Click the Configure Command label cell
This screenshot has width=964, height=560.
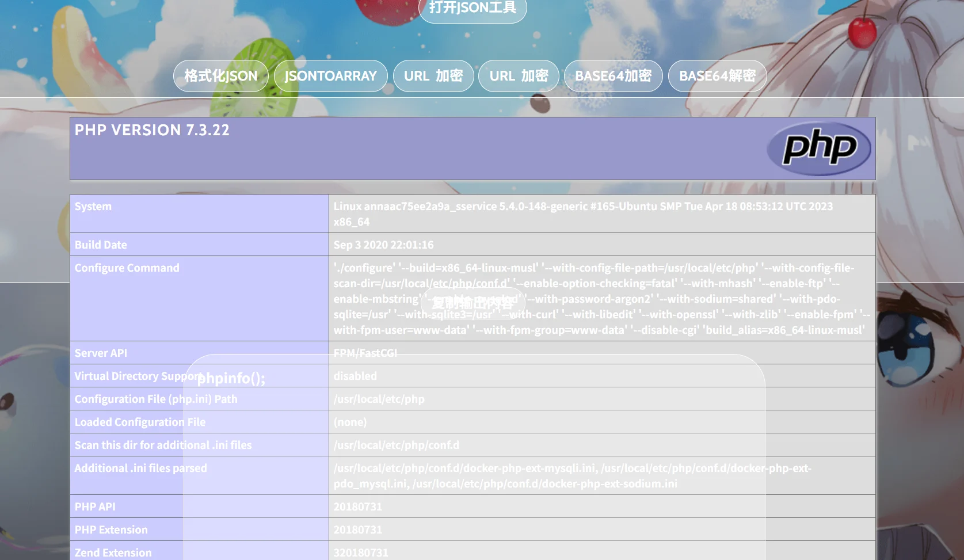point(127,268)
